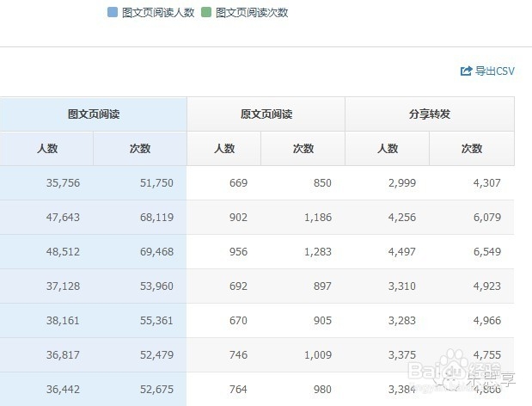The height and width of the screenshot is (406, 532).
Task: Sort by 人数 under 图文页阅读
Action: pos(46,148)
